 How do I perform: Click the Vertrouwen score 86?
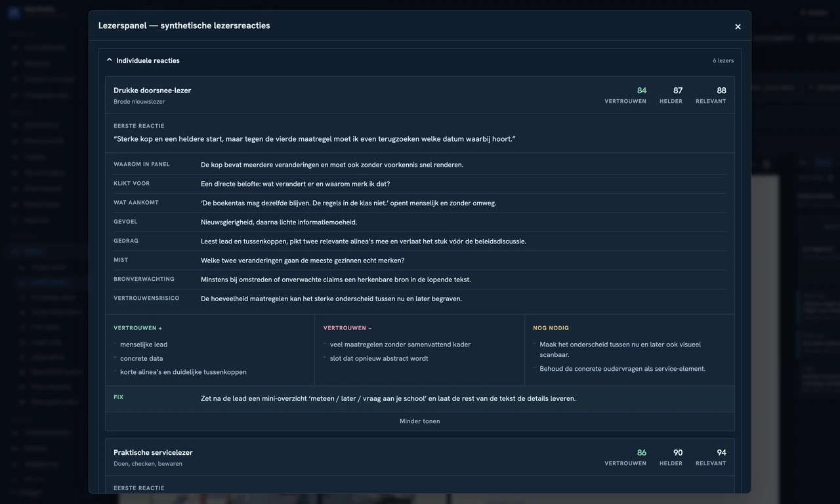pos(642,453)
